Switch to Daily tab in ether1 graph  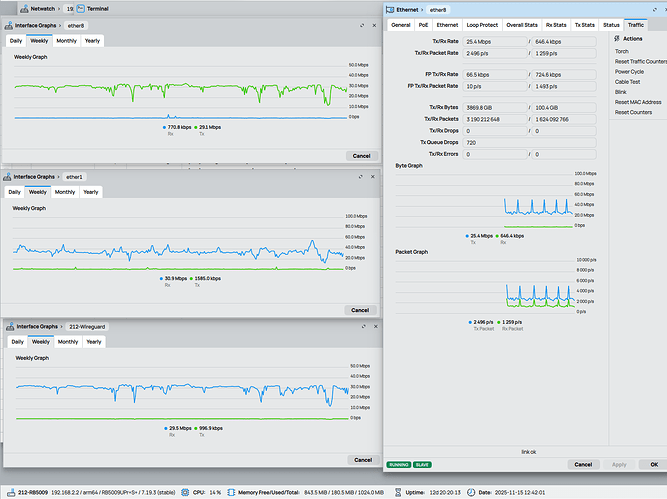point(15,191)
